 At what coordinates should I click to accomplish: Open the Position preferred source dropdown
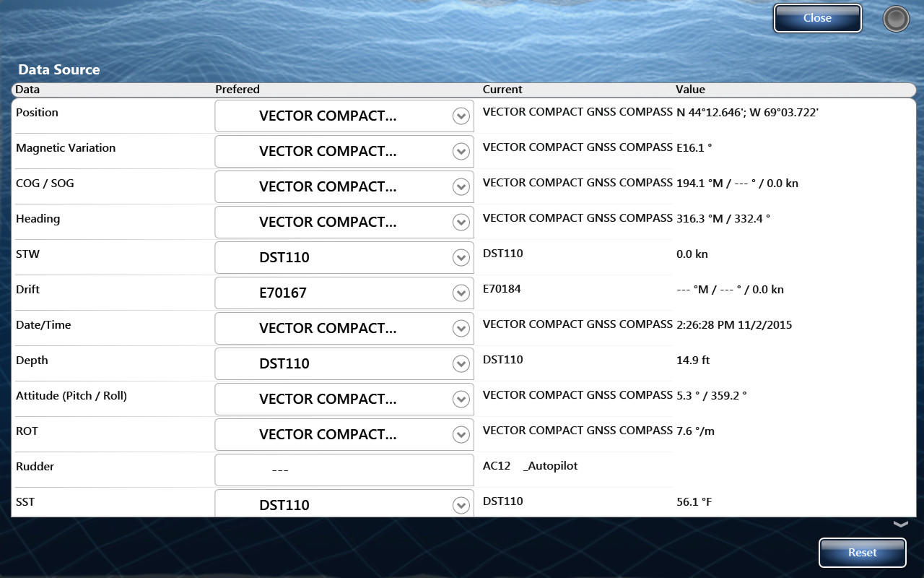(344, 116)
